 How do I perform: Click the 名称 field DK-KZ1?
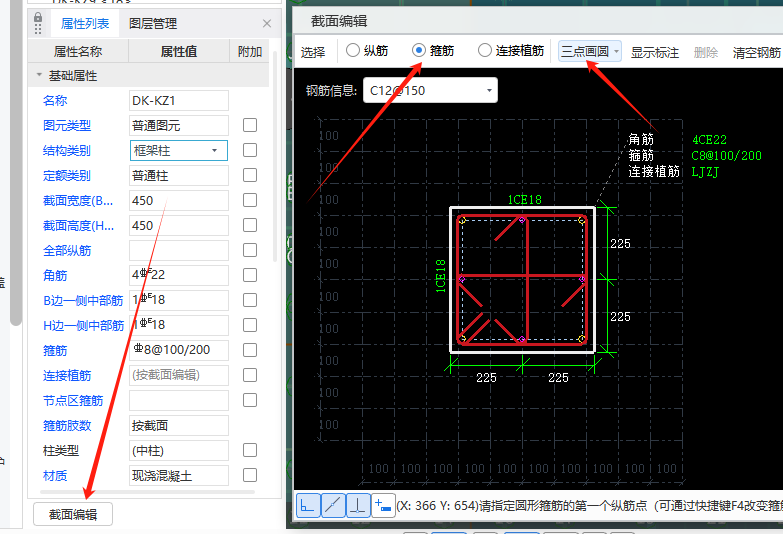click(179, 100)
